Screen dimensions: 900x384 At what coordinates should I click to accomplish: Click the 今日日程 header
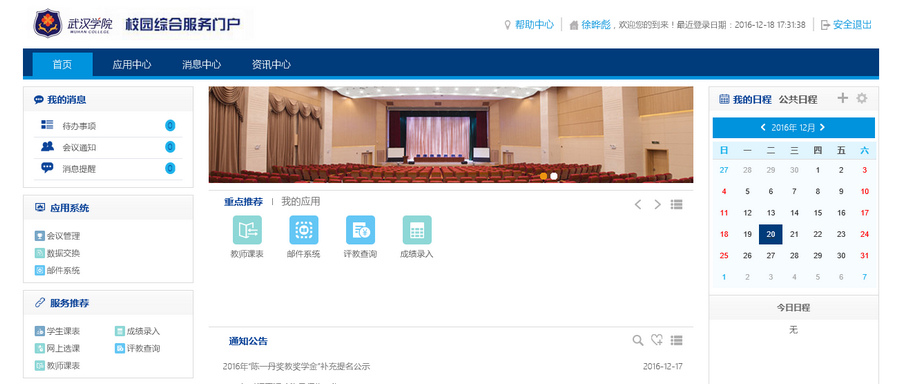[x=793, y=308]
